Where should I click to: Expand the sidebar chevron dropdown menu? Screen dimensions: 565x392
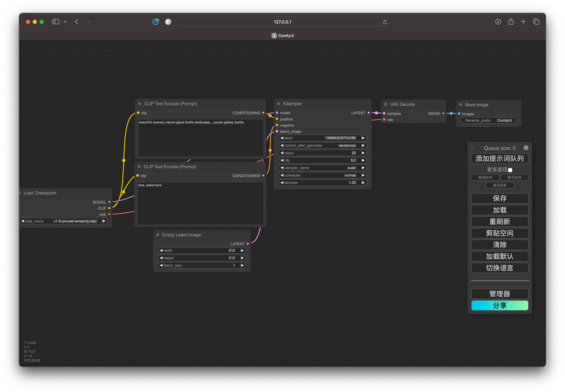point(65,22)
